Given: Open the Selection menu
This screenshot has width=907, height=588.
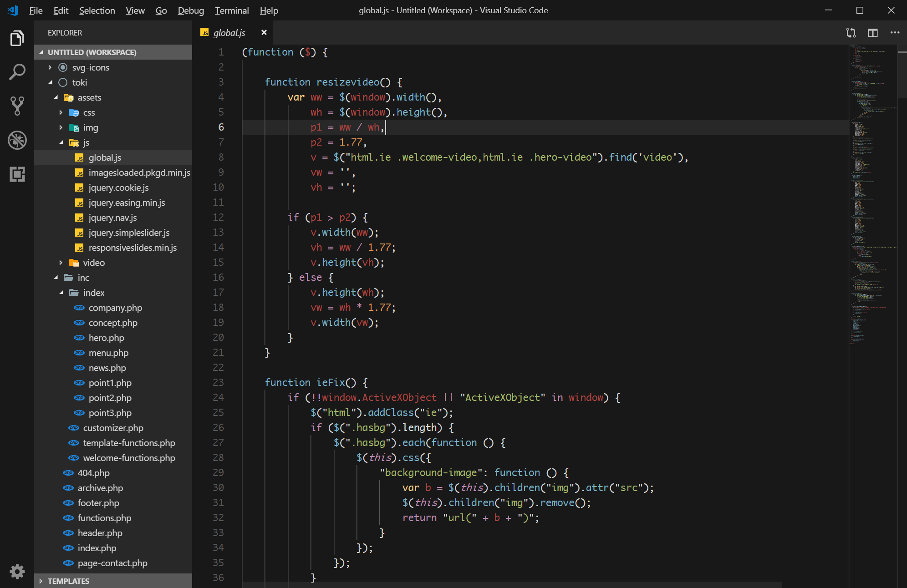Looking at the screenshot, I should coord(97,10).
